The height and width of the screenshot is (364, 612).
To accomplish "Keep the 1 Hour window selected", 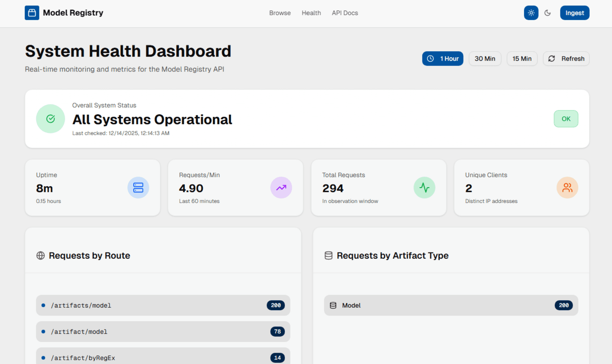I will coord(443,59).
